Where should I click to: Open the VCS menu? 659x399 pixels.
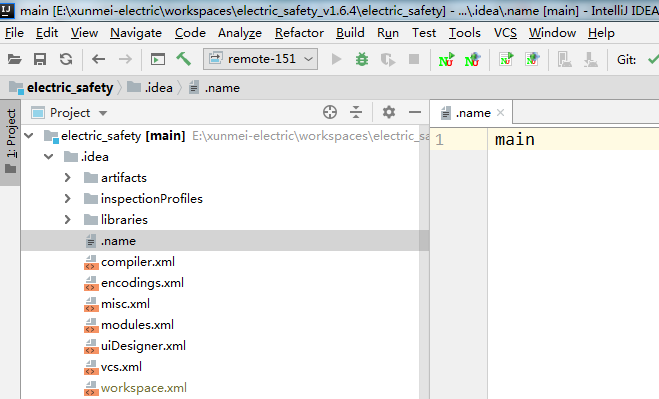505,33
